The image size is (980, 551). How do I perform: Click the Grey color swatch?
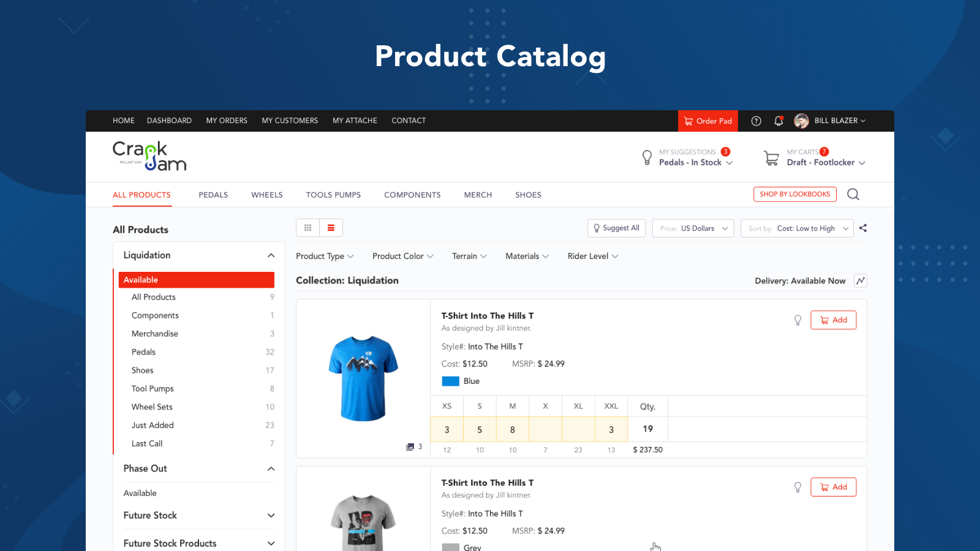point(451,547)
